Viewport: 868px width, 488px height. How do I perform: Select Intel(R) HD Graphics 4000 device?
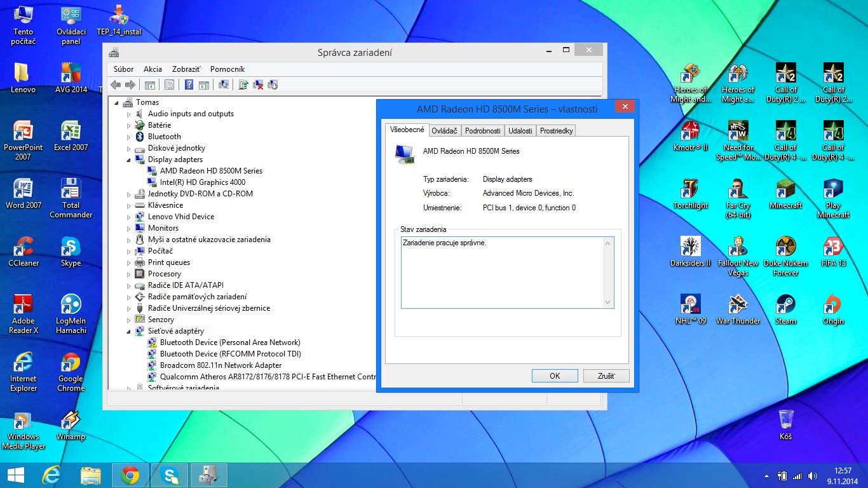point(202,182)
